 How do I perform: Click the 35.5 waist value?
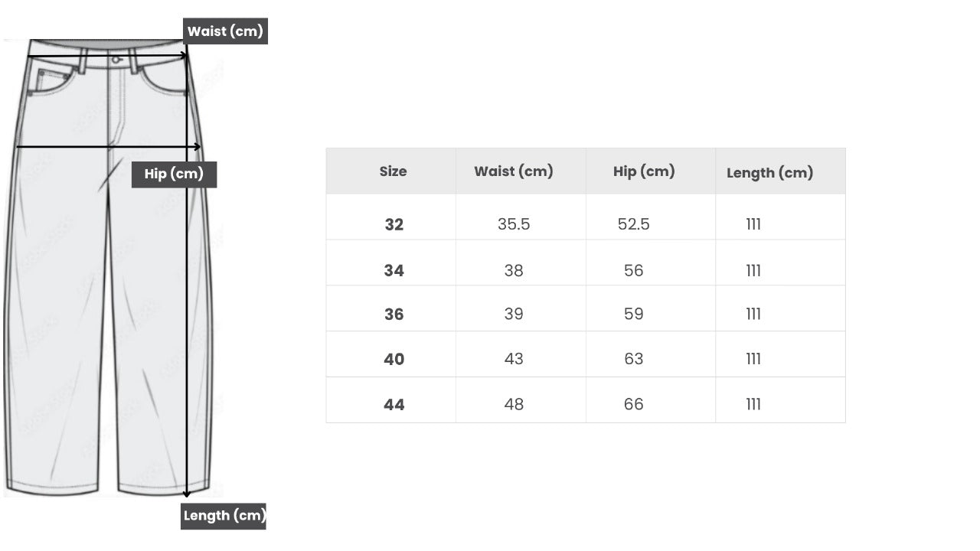click(x=514, y=224)
